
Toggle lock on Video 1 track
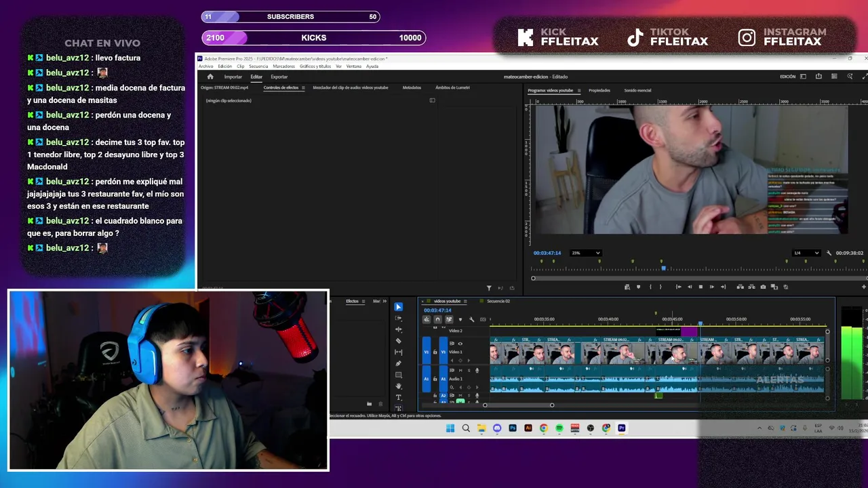click(435, 352)
